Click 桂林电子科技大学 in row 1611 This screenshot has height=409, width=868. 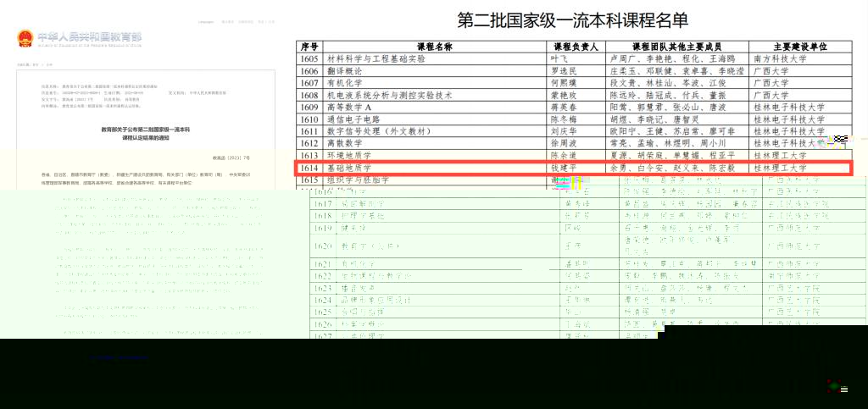pos(788,131)
